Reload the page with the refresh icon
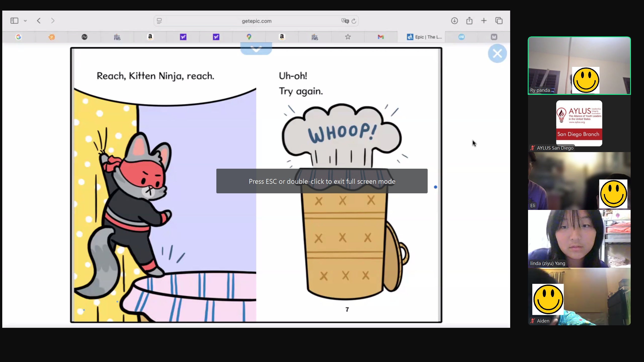The width and height of the screenshot is (644, 362). click(354, 21)
